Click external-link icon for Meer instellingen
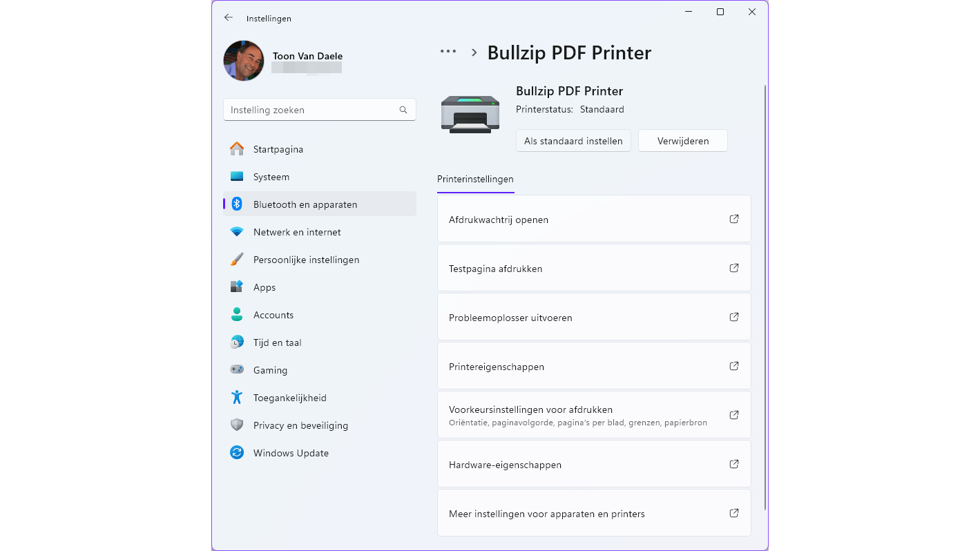 pos(734,513)
